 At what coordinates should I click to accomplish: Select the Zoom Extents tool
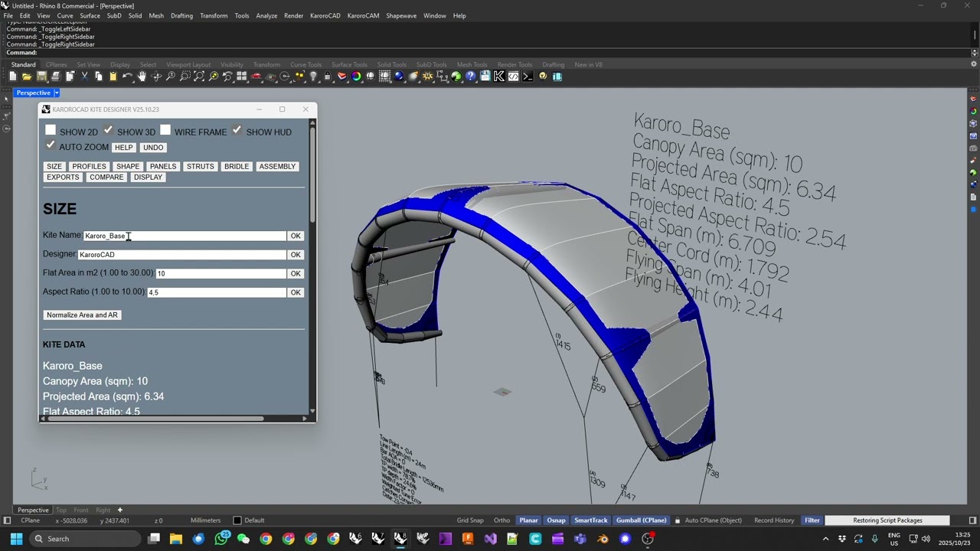point(199,77)
